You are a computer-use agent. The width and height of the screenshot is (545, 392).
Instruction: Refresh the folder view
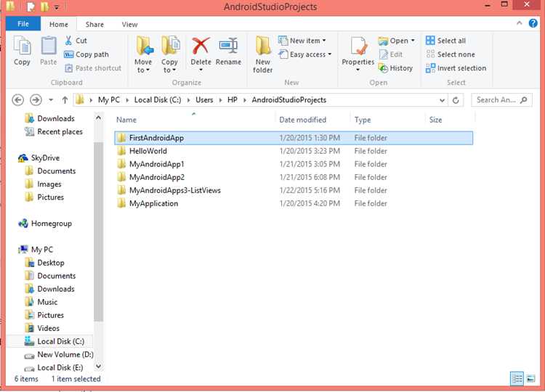tap(456, 100)
